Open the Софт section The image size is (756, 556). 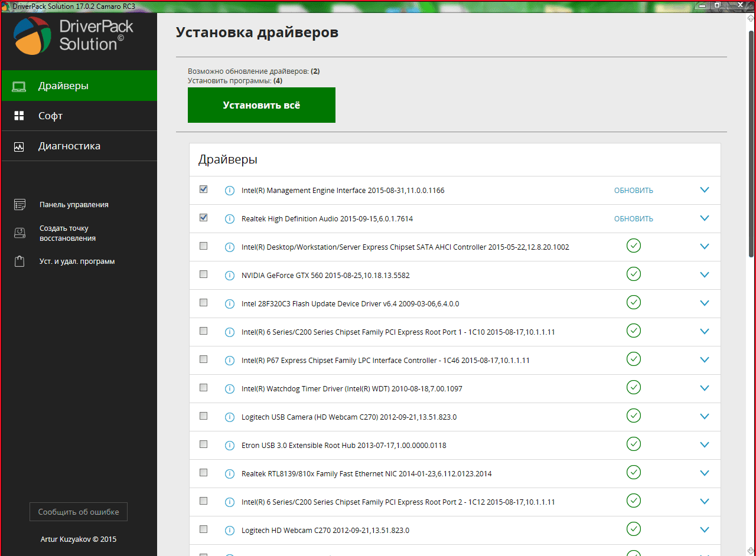79,116
